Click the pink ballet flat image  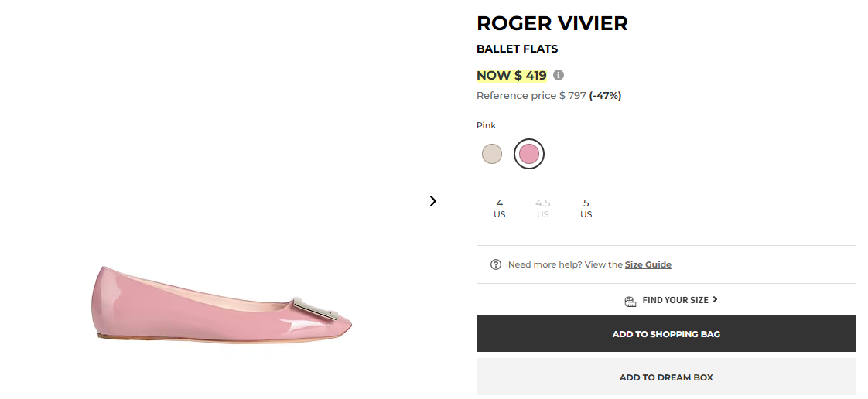pyautogui.click(x=223, y=305)
